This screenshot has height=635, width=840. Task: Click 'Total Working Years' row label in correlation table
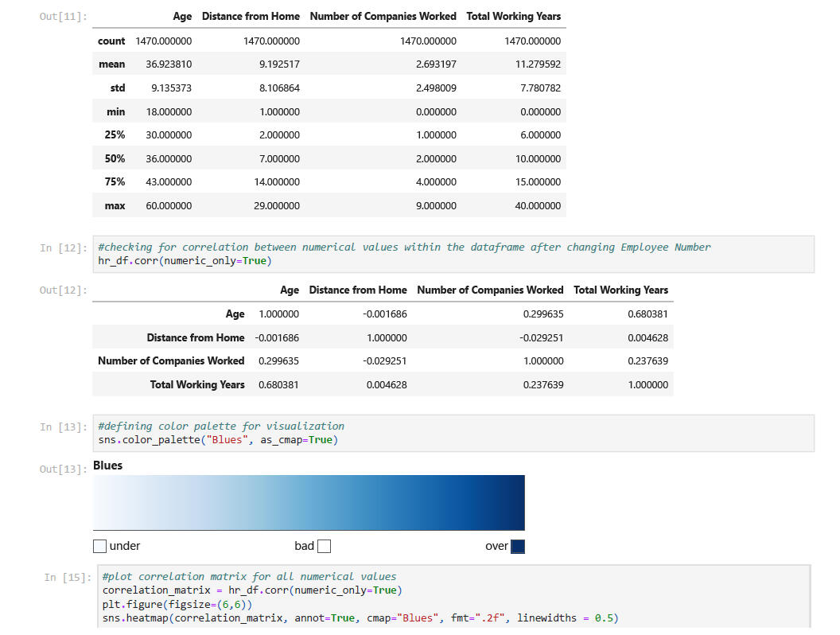click(x=197, y=385)
